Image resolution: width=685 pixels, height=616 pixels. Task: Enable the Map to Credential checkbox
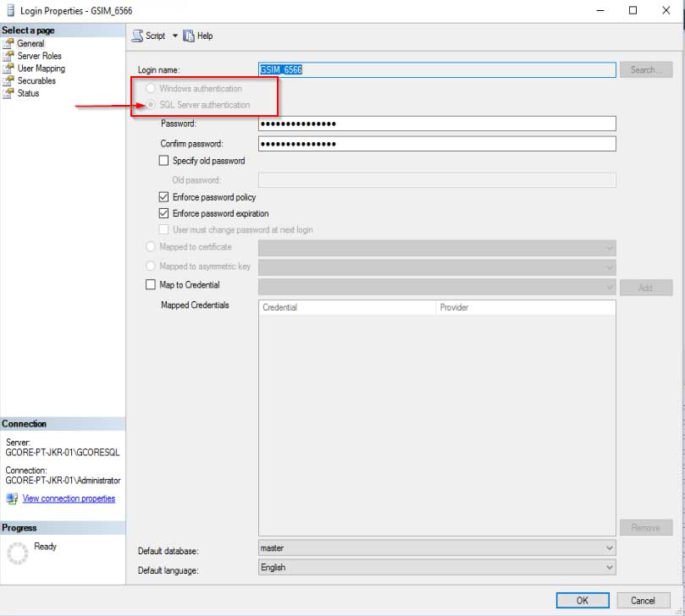click(152, 285)
